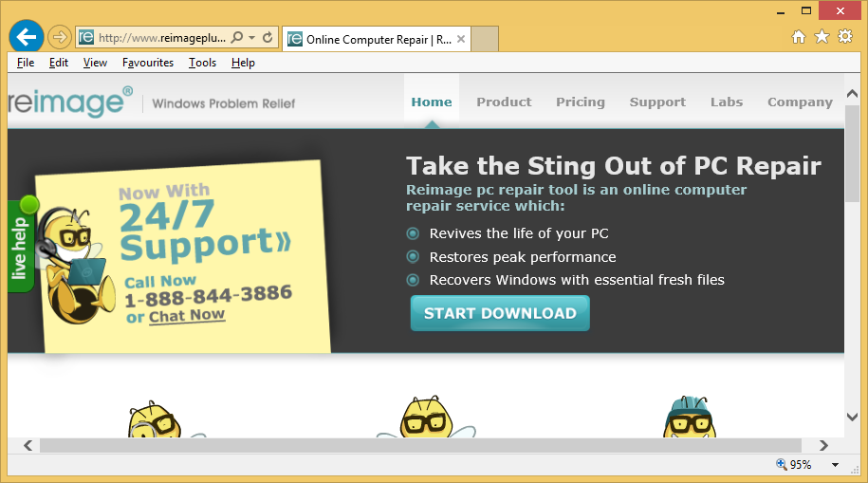The image size is (868, 483).
Task: Open the Tools menu
Action: 203,63
